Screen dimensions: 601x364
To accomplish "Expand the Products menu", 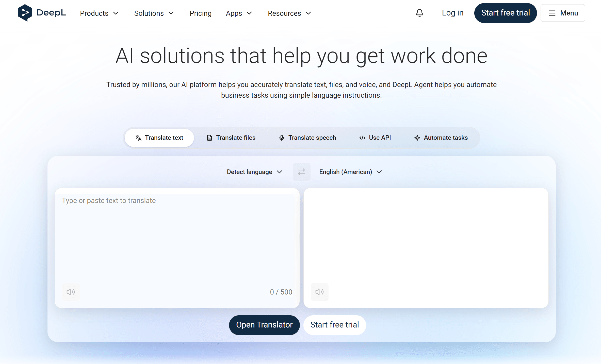I will [99, 13].
